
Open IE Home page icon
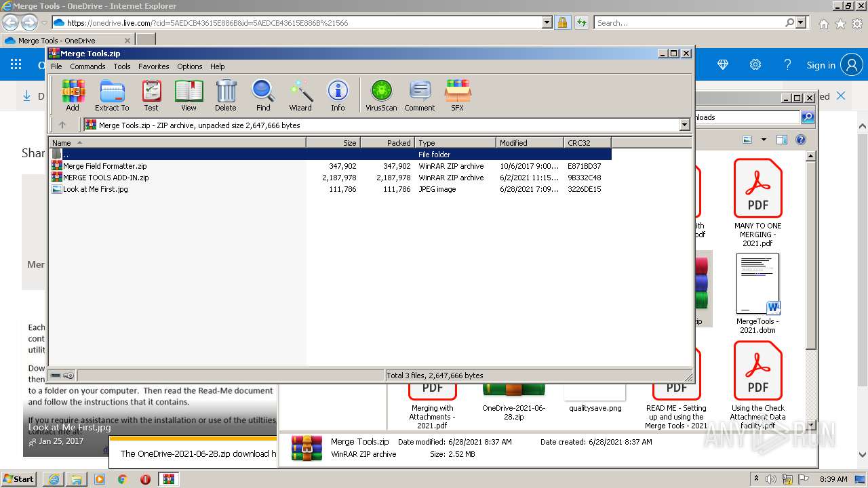(823, 24)
